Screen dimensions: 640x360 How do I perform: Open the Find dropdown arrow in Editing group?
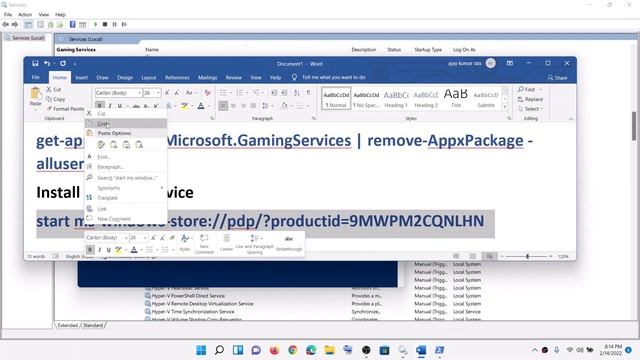point(541,89)
